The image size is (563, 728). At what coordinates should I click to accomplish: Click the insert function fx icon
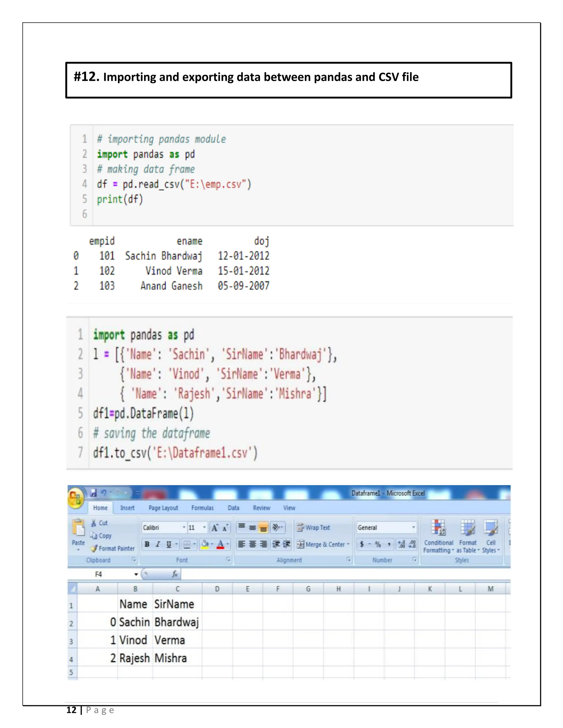click(x=175, y=574)
